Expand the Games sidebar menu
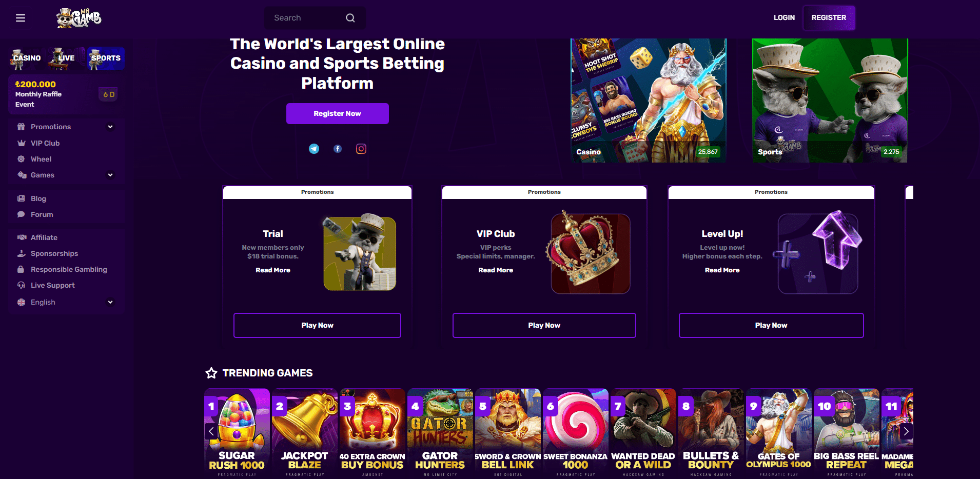Screen dimensions: 980x479 pos(65,175)
